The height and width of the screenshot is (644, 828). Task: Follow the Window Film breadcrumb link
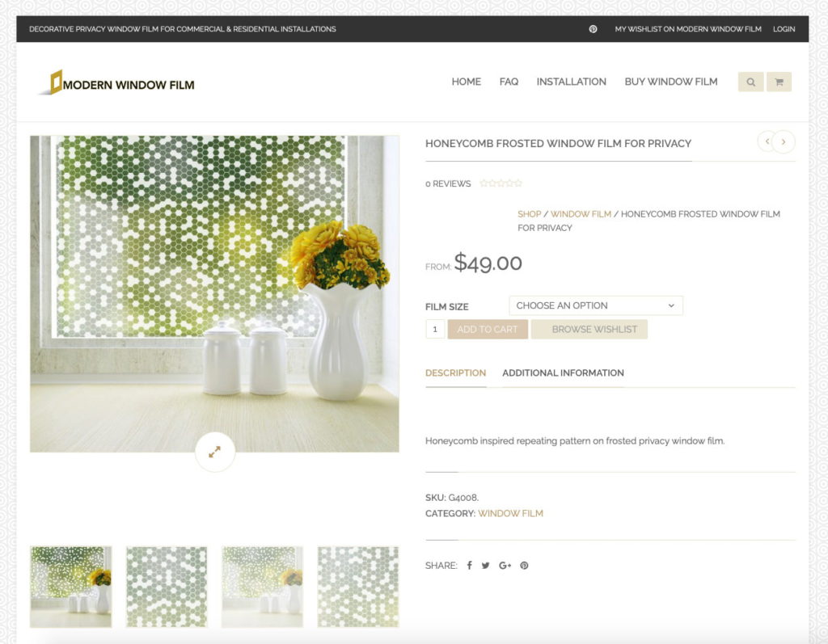581,214
